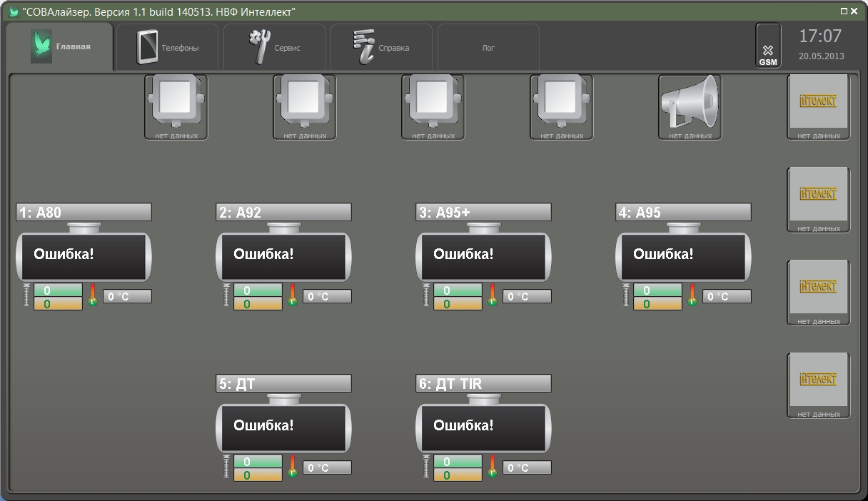Select tank 6: ДТ TIR display
868x501 pixels.
coord(484,428)
